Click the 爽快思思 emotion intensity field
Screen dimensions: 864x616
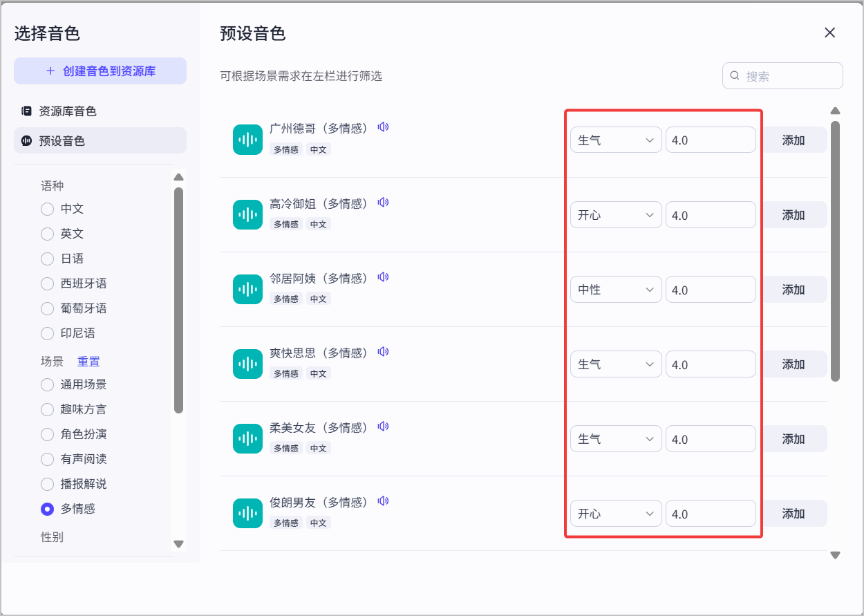710,364
